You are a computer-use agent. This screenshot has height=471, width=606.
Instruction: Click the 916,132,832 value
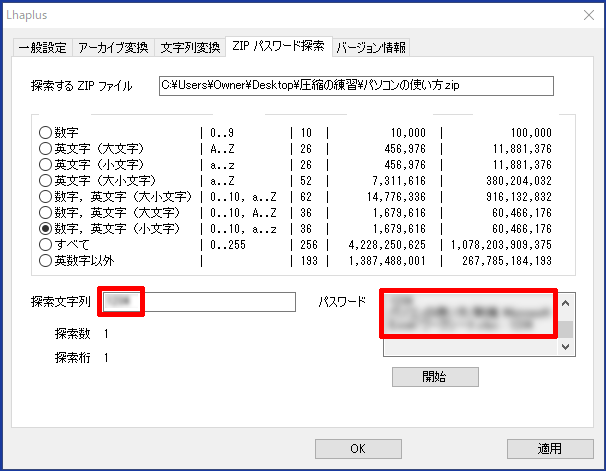pos(519,197)
